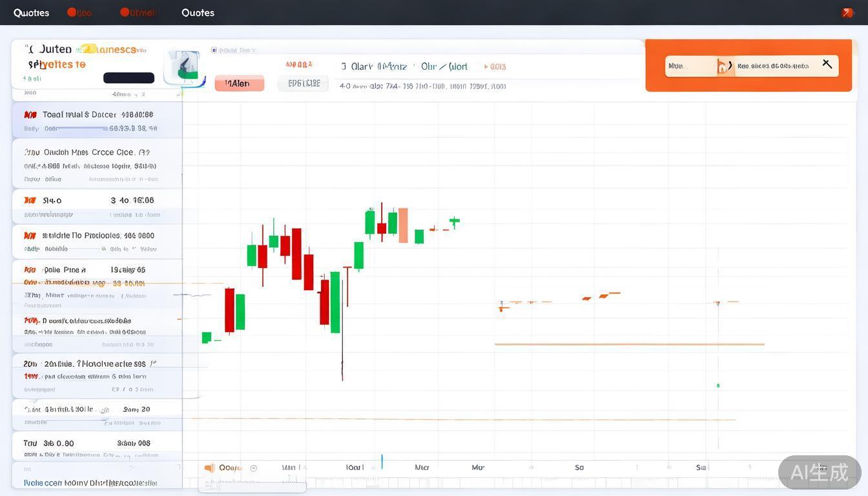
Task: Click the orange megaphone icon below chart
Action: [209, 468]
